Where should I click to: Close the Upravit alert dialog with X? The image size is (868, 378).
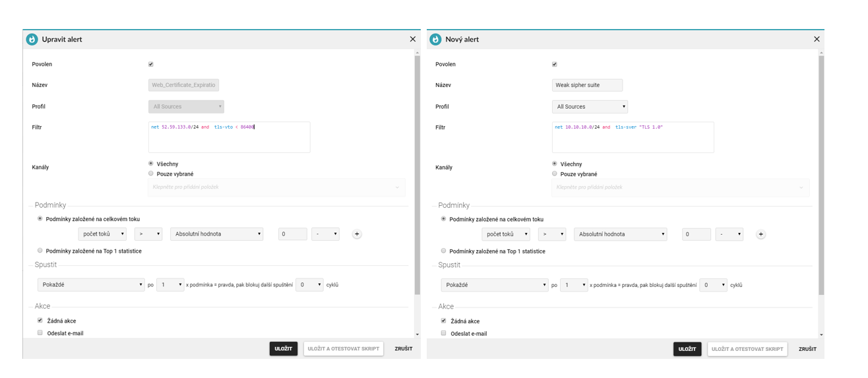click(413, 40)
